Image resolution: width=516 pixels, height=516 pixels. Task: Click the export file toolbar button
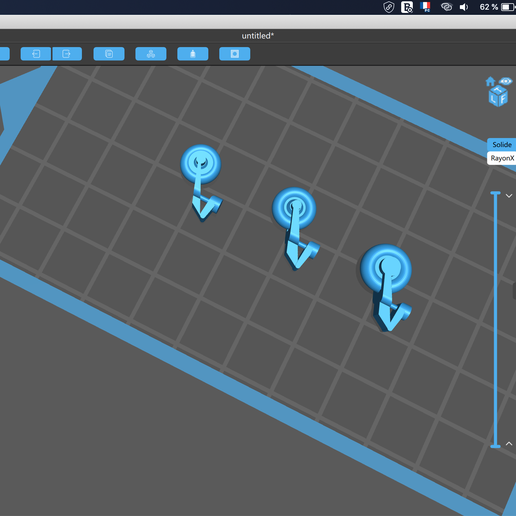67,54
